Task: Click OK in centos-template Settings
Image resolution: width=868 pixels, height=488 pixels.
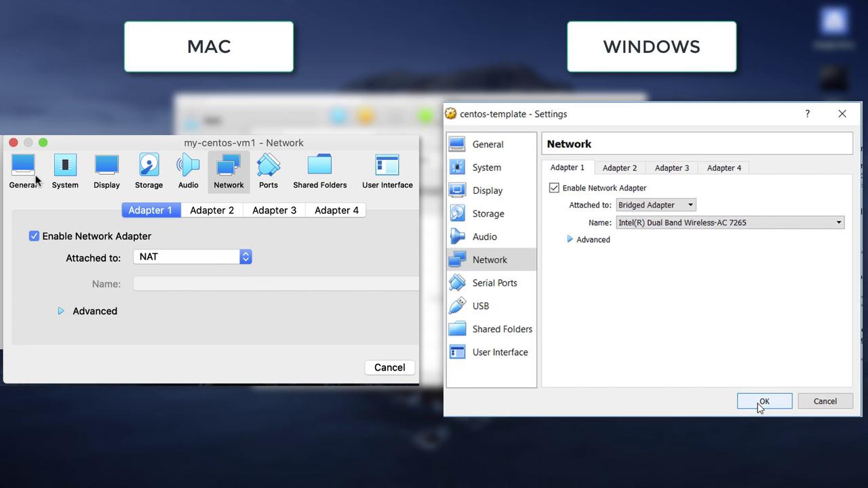Action: pyautogui.click(x=764, y=401)
